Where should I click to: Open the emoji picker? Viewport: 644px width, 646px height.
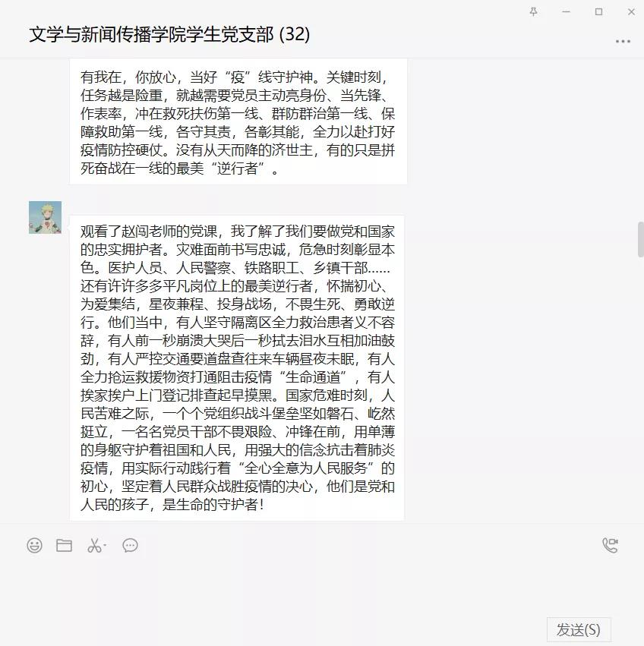pos(35,545)
